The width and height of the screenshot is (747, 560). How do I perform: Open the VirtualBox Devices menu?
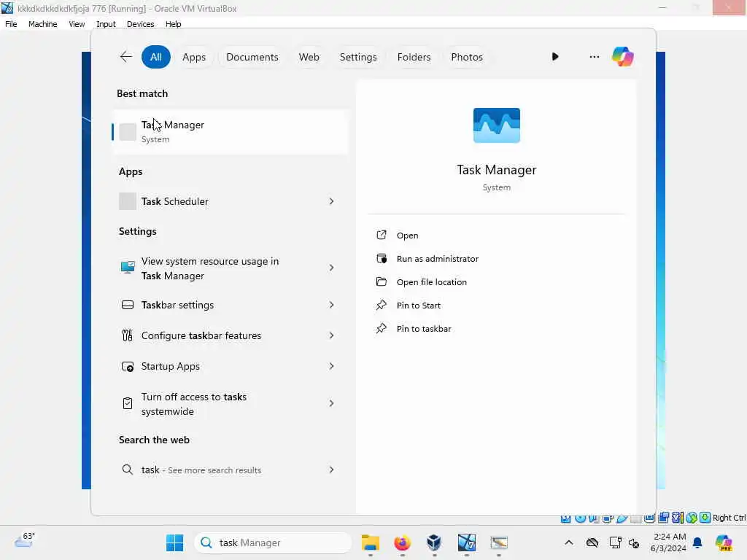[140, 24]
